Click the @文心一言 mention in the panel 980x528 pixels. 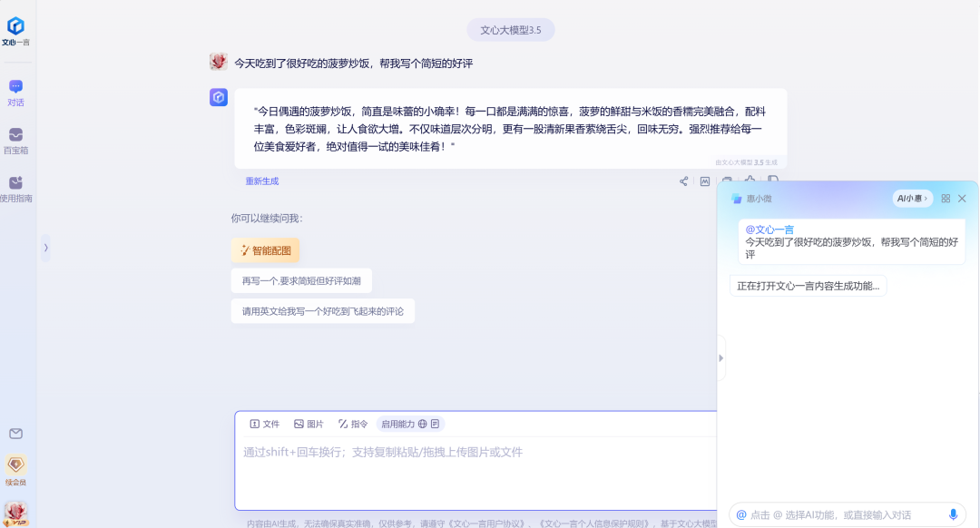(769, 230)
